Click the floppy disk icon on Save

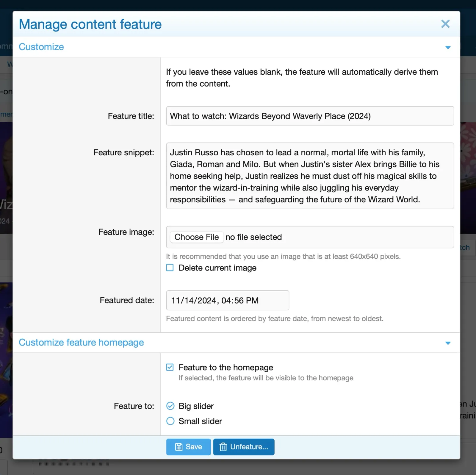click(x=178, y=447)
